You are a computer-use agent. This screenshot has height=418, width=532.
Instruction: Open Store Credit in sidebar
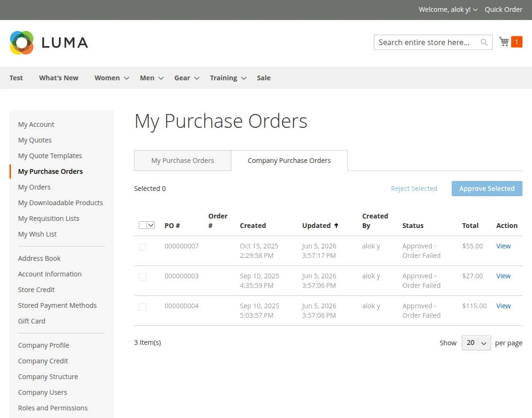(36, 290)
